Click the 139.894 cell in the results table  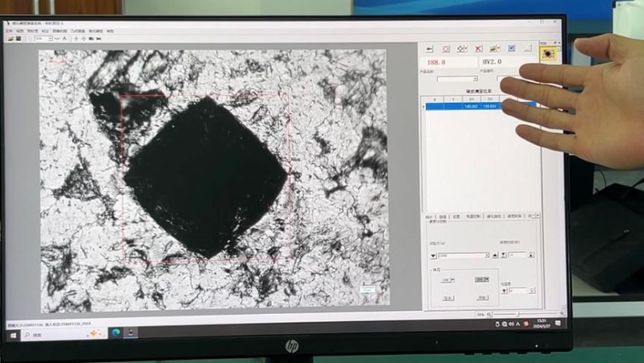tap(489, 106)
